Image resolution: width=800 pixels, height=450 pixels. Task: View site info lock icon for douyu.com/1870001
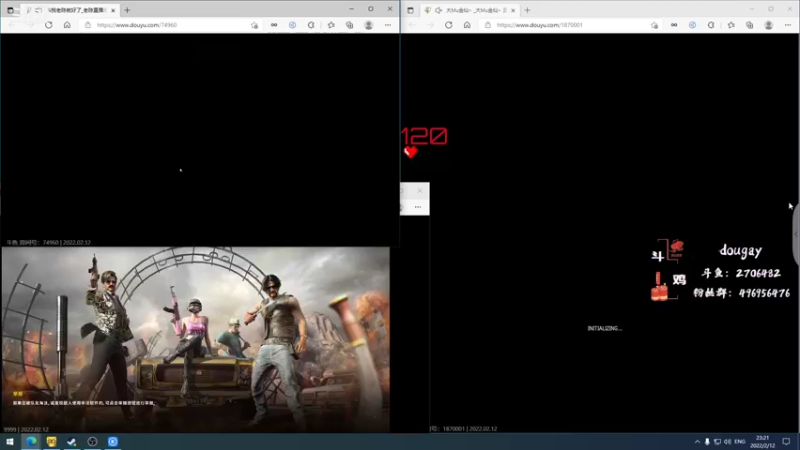point(488,25)
